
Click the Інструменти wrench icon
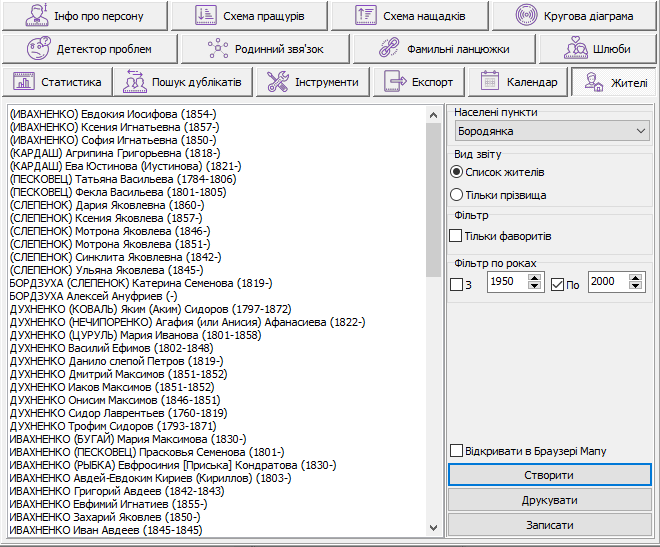click(x=277, y=82)
